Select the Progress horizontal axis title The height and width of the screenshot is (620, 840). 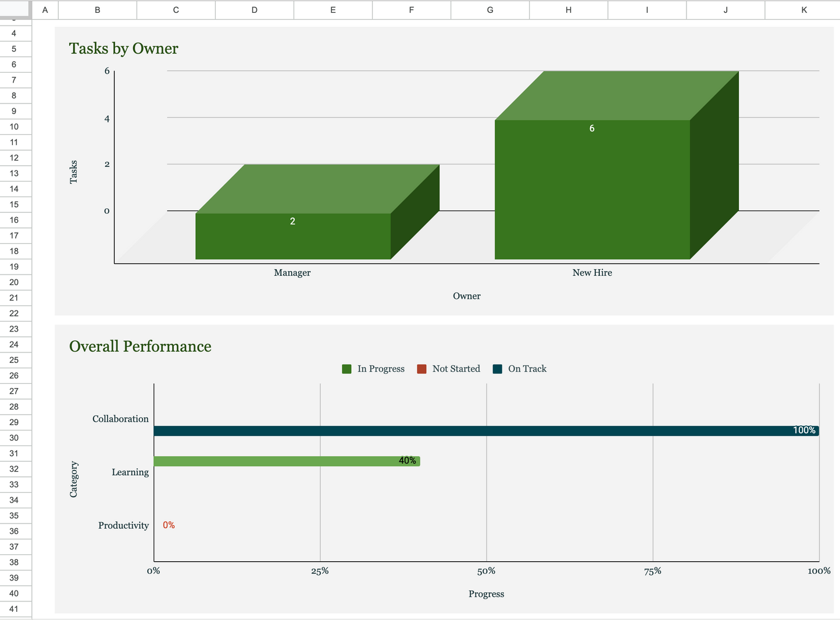tap(486, 594)
